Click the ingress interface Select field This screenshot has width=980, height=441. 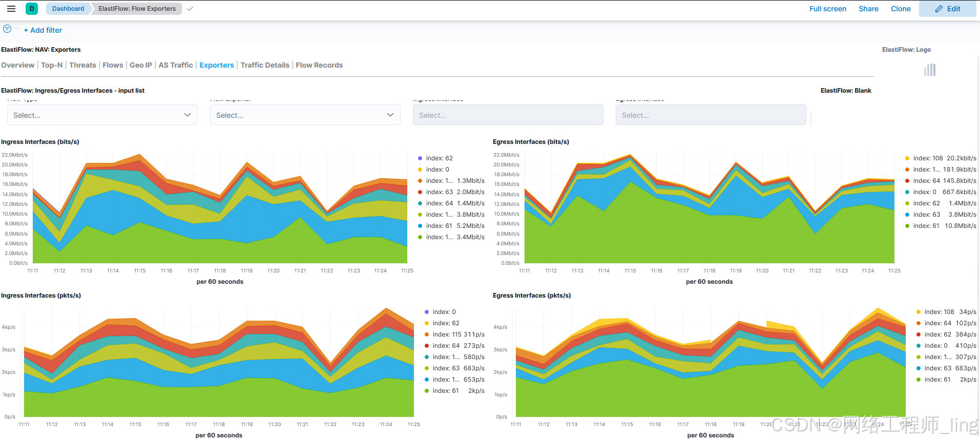click(x=508, y=115)
